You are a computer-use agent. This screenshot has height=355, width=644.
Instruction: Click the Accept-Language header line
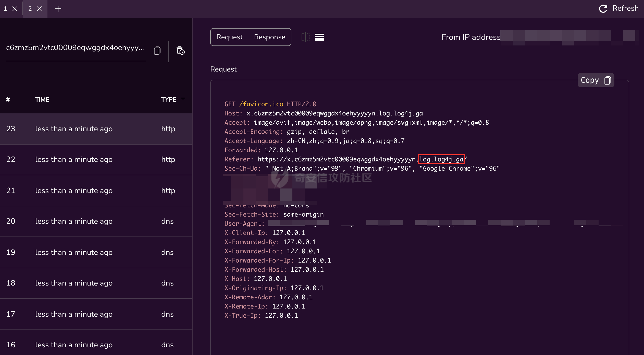(x=315, y=141)
